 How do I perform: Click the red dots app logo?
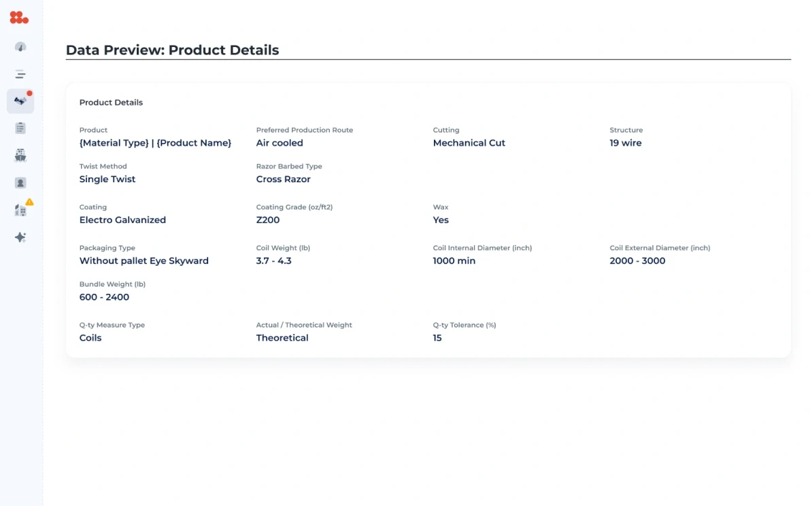(19, 18)
